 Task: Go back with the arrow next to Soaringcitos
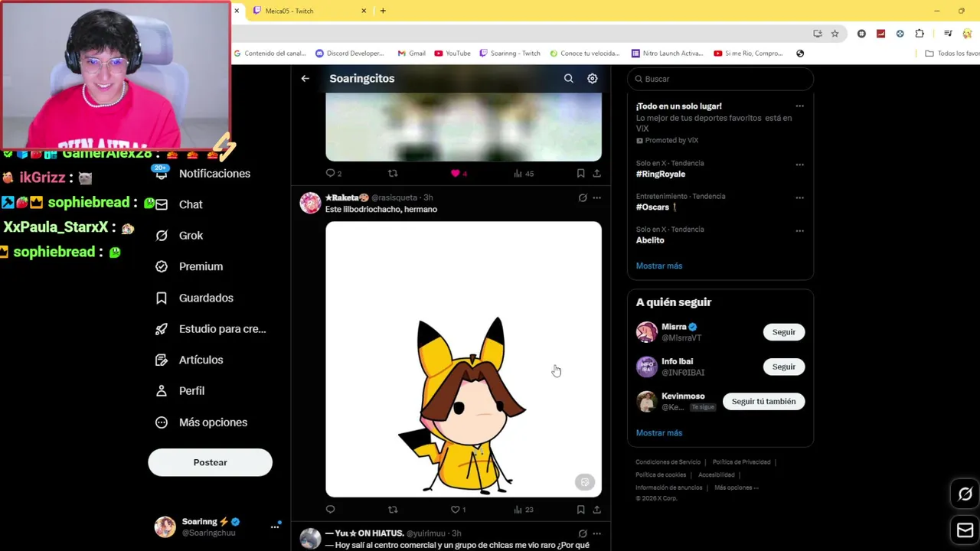pos(305,78)
